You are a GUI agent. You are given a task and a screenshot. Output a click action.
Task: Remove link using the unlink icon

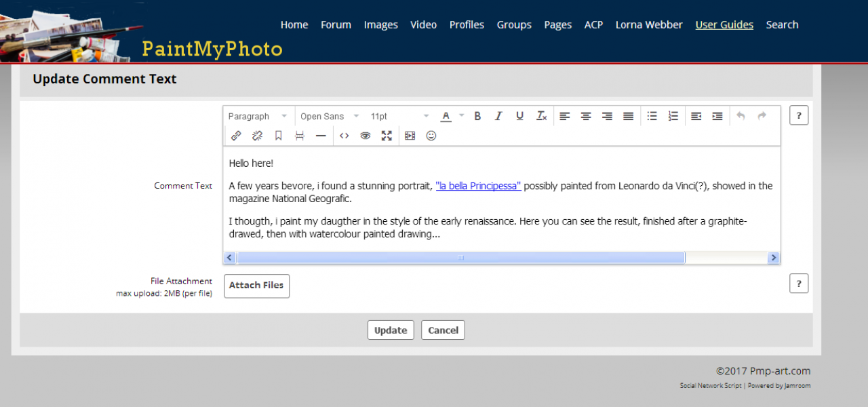coord(257,136)
